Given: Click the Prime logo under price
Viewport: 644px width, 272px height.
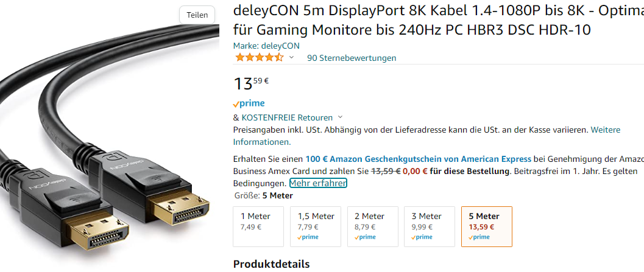Looking at the screenshot, I should click(249, 103).
